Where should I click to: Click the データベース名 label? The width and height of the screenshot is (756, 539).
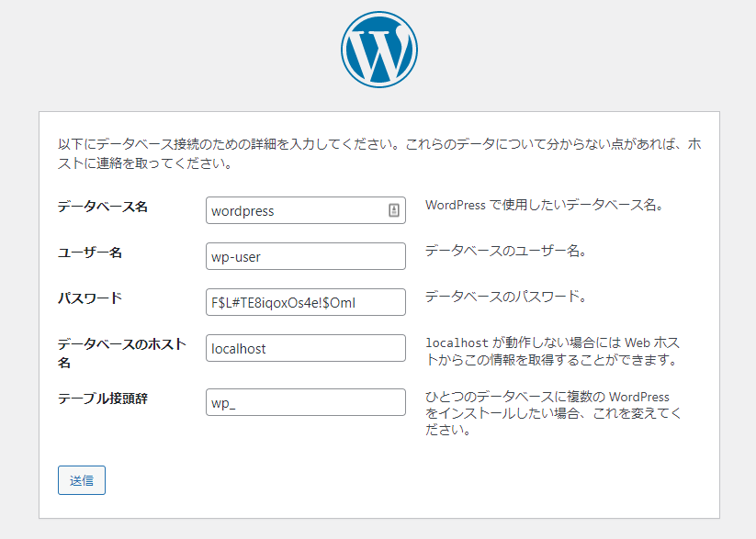point(103,207)
